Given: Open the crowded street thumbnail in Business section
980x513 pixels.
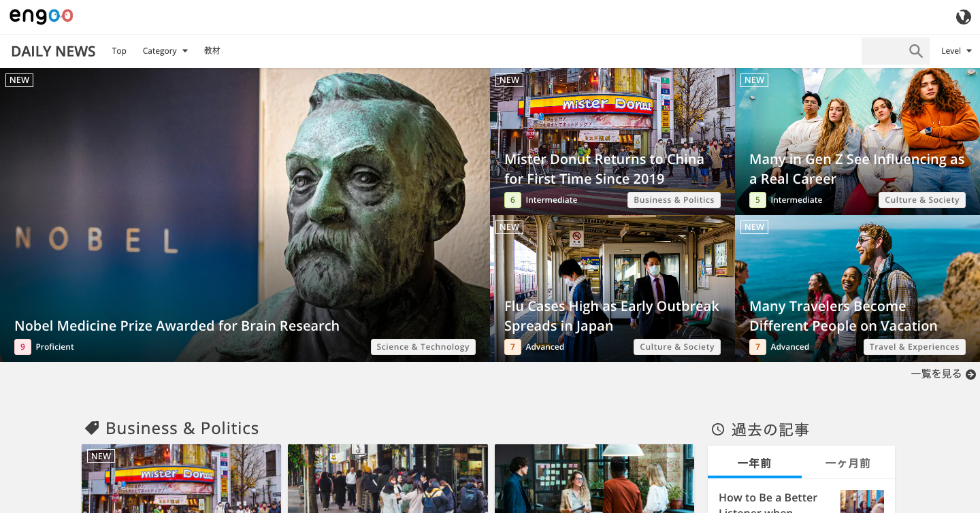Looking at the screenshot, I should click(388, 479).
